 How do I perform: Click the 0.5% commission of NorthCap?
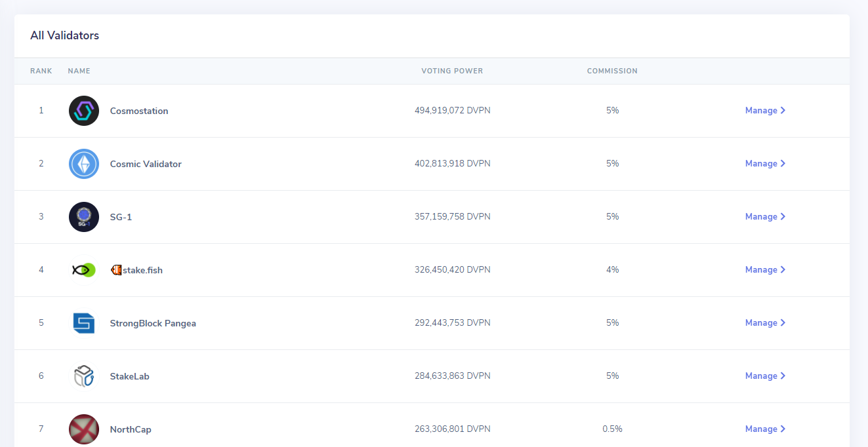tap(613, 429)
